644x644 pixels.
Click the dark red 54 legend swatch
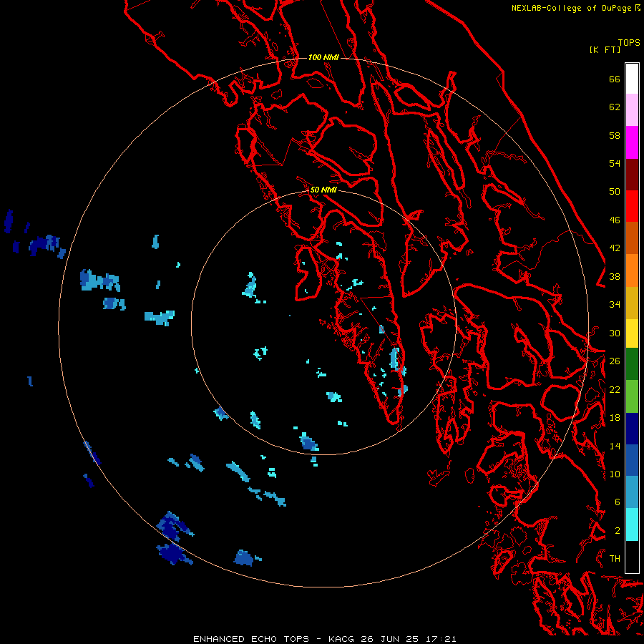(632, 174)
